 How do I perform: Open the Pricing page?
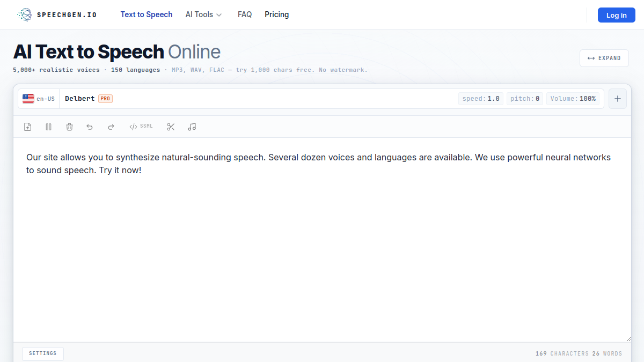(x=277, y=14)
